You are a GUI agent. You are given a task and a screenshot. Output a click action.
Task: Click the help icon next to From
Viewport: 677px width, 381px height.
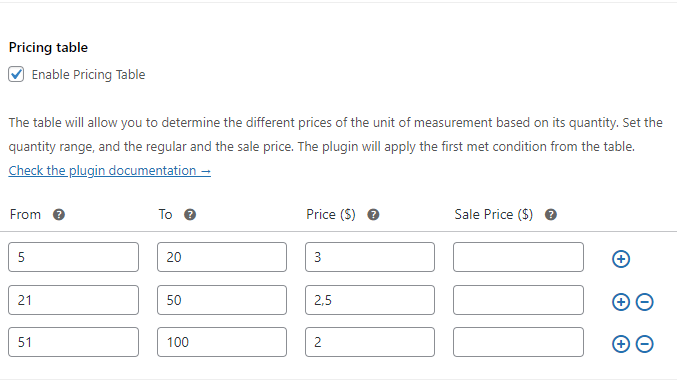[x=59, y=215]
